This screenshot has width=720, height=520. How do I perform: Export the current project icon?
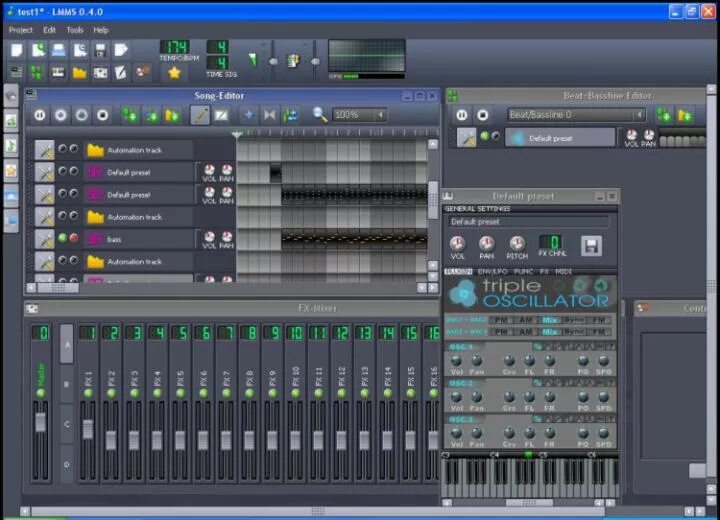pyautogui.click(x=121, y=50)
